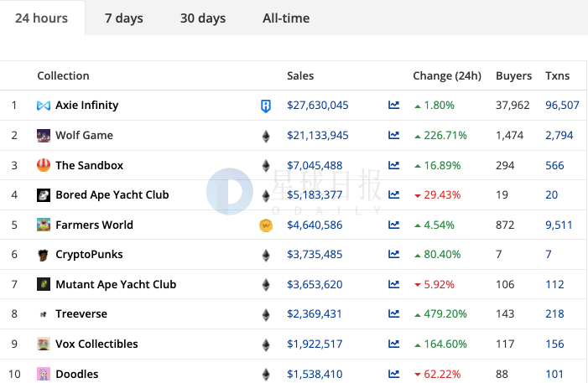Open the Treeverse collection link
This screenshot has width=588, height=383.
click(81, 313)
